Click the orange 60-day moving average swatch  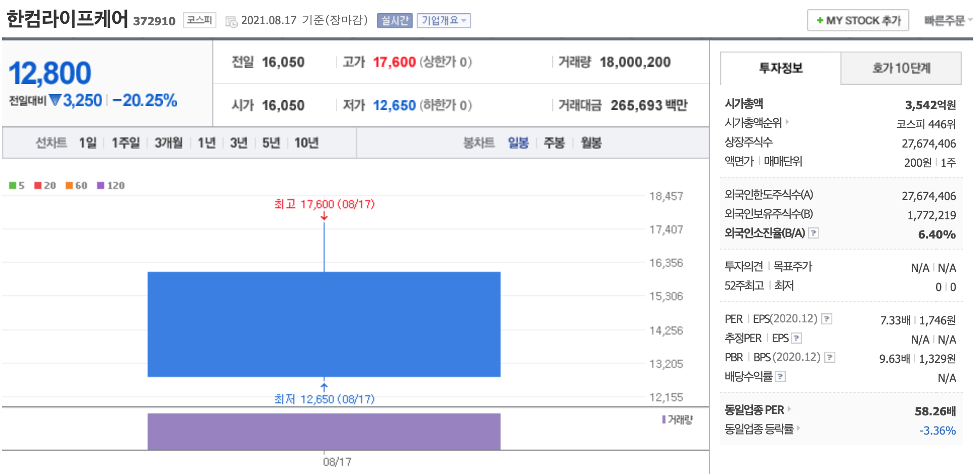coord(69,185)
